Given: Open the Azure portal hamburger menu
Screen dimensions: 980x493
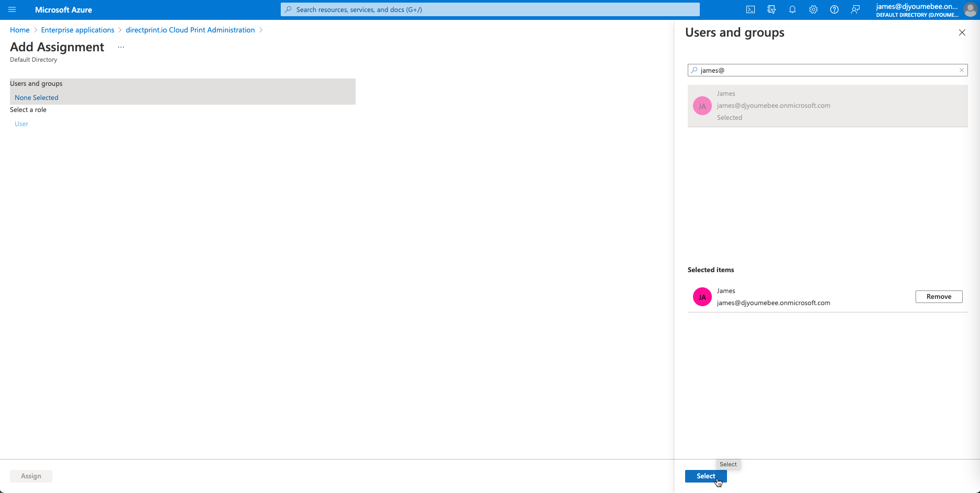Looking at the screenshot, I should click(12, 9).
